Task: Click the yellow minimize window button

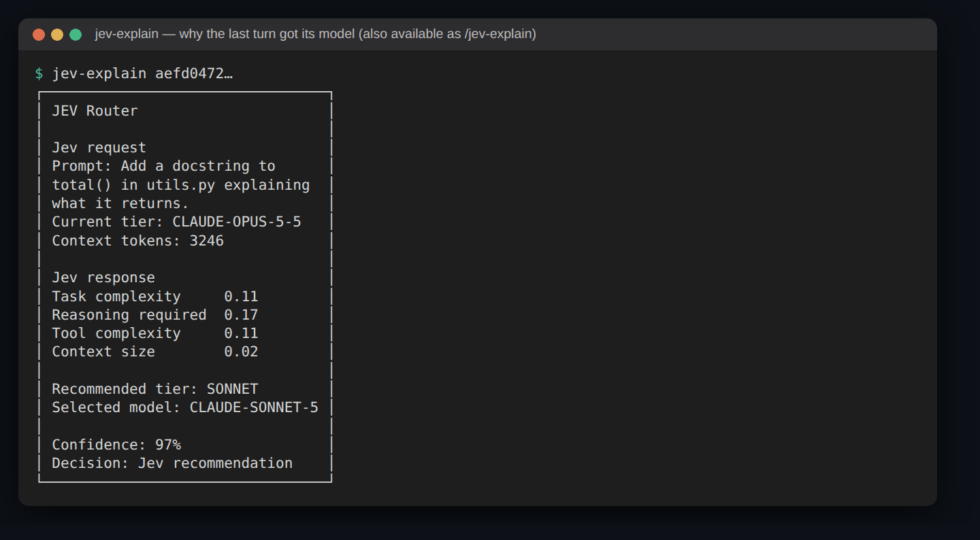Action: coord(57,35)
